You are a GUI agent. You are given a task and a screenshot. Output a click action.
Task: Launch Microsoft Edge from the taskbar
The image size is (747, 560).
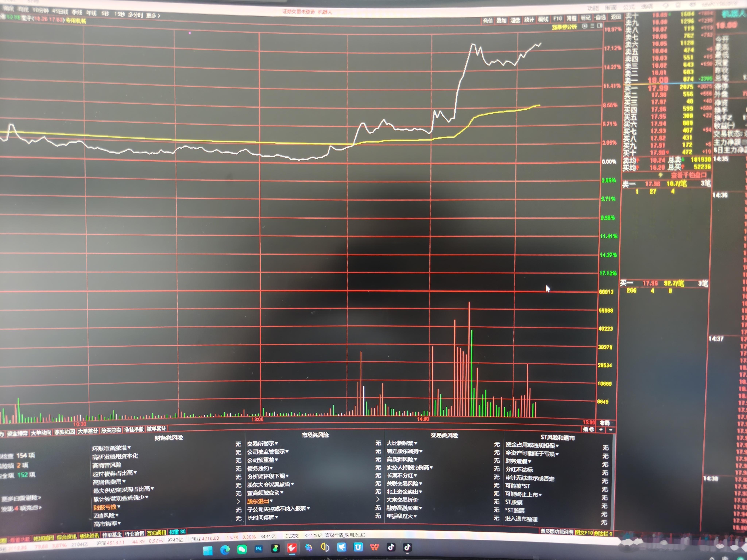(225, 550)
